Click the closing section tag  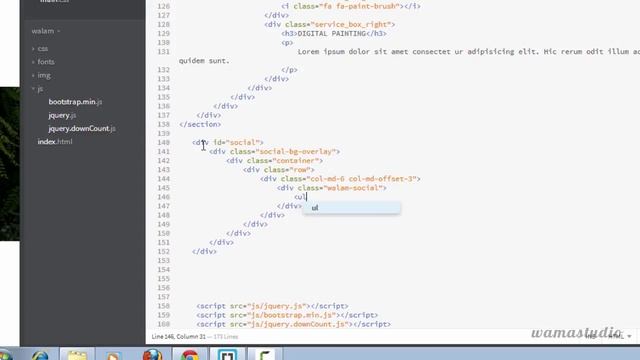(x=200, y=124)
